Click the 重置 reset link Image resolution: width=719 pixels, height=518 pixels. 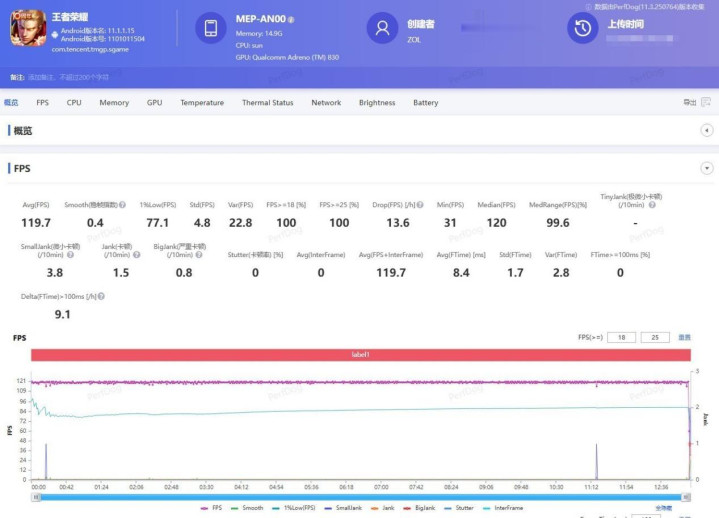tap(685, 338)
